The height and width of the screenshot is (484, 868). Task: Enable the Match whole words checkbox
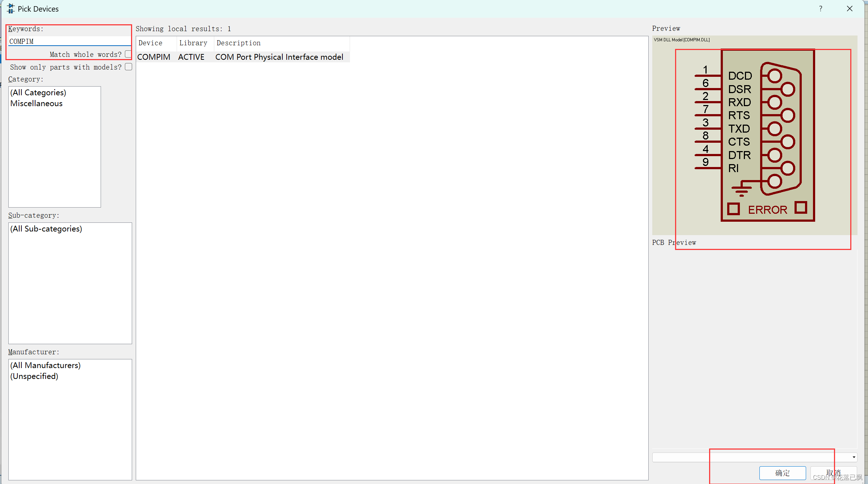click(x=128, y=54)
